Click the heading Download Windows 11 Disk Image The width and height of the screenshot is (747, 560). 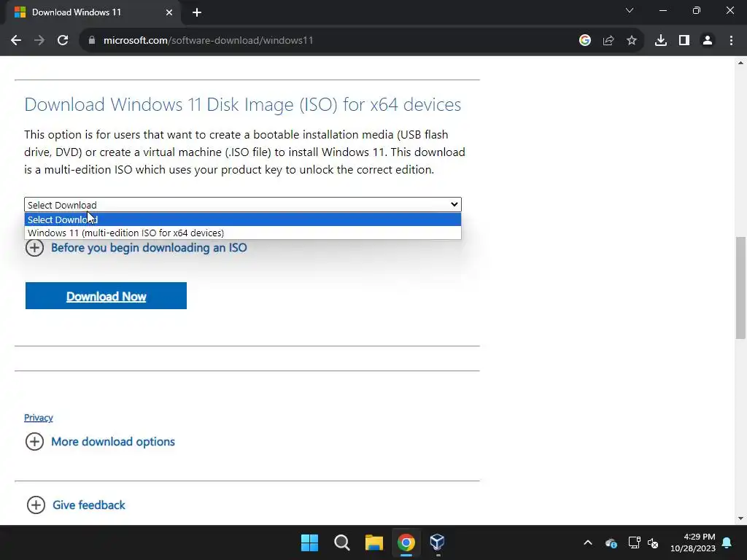pyautogui.click(x=242, y=104)
